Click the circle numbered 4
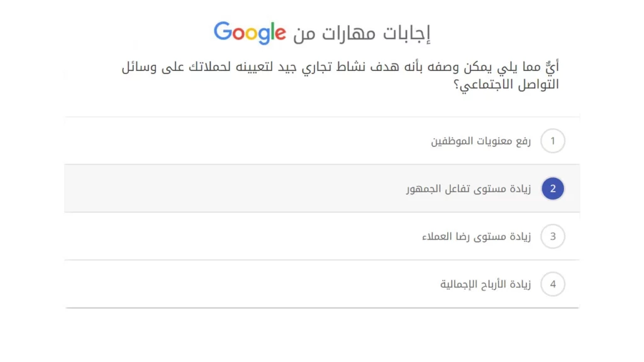 point(552,284)
